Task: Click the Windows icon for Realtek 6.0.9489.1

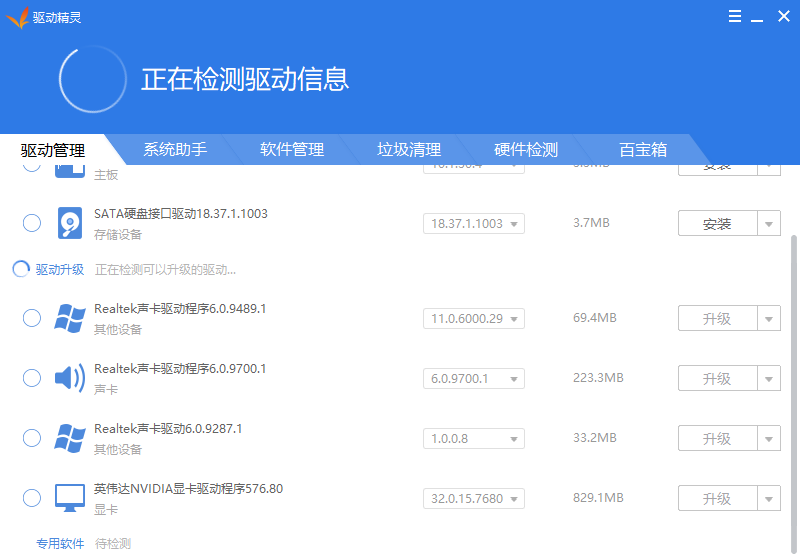Action: pyautogui.click(x=70, y=318)
